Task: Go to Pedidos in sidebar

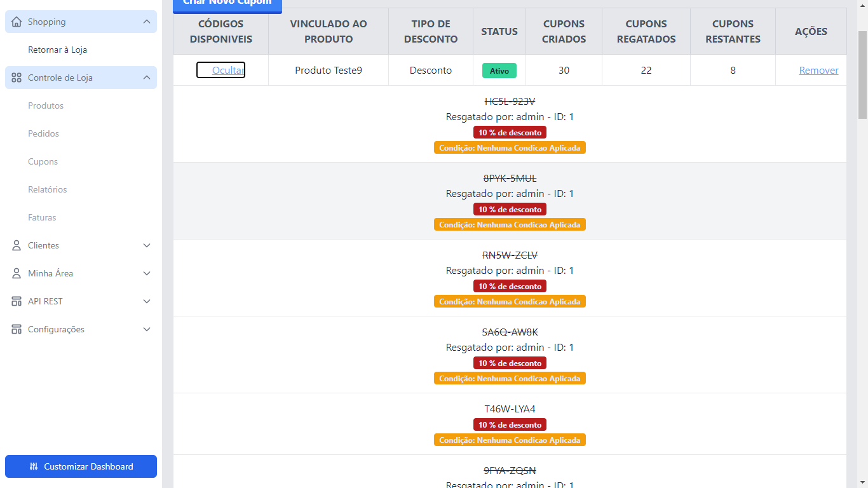Action: click(x=43, y=133)
